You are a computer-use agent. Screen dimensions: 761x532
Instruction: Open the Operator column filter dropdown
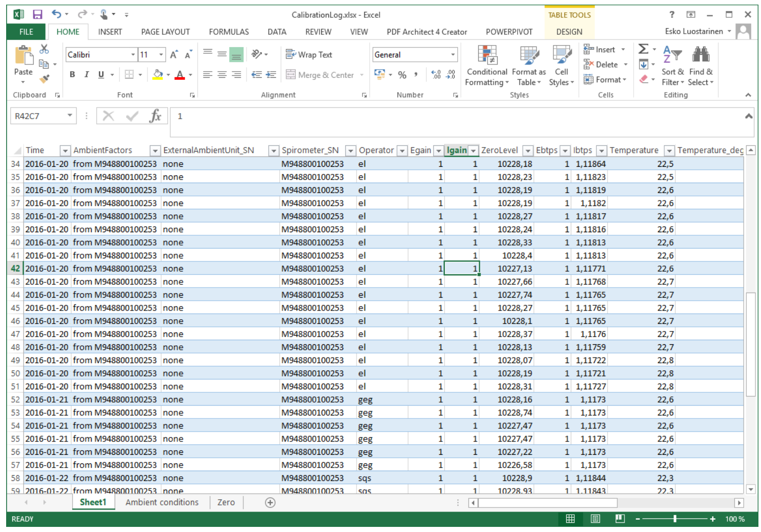[x=402, y=150]
